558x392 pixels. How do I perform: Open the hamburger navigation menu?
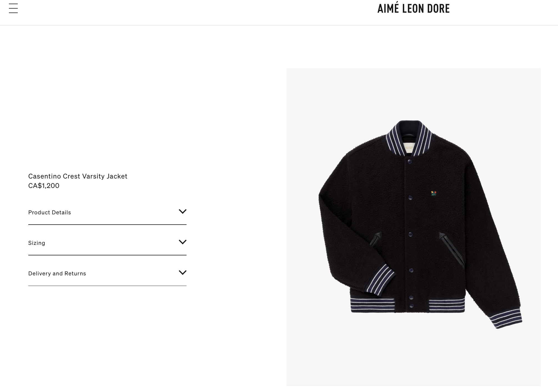13,8
